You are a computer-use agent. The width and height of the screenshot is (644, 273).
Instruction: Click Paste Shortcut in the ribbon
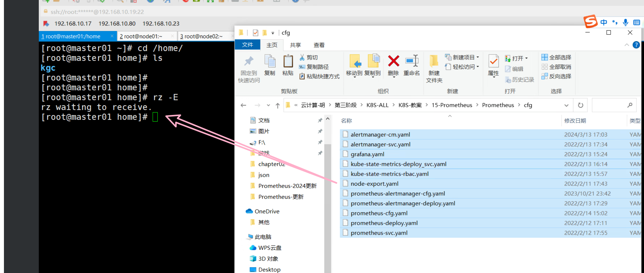(319, 76)
